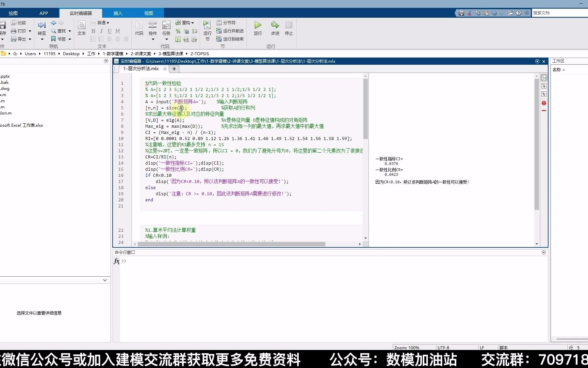588x368 pixels.
Task: Expand the Find (查找) dropdown arrow
Action: pos(70,31)
